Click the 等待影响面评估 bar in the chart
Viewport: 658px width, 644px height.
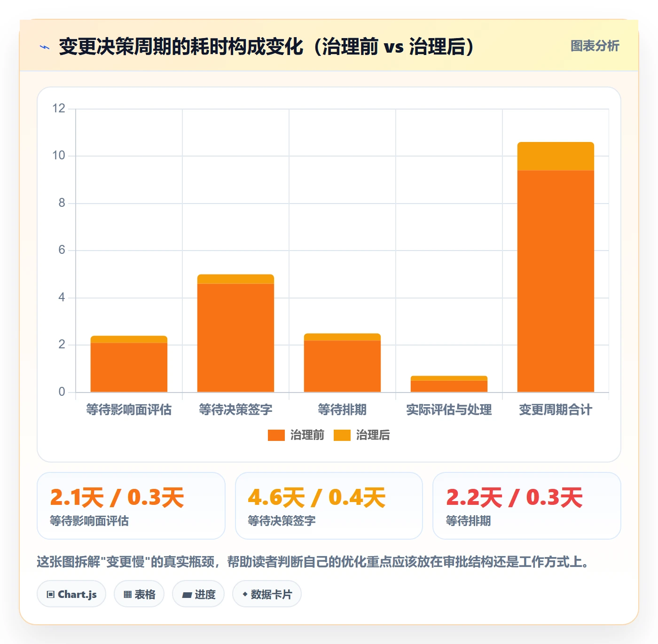[x=129, y=364]
